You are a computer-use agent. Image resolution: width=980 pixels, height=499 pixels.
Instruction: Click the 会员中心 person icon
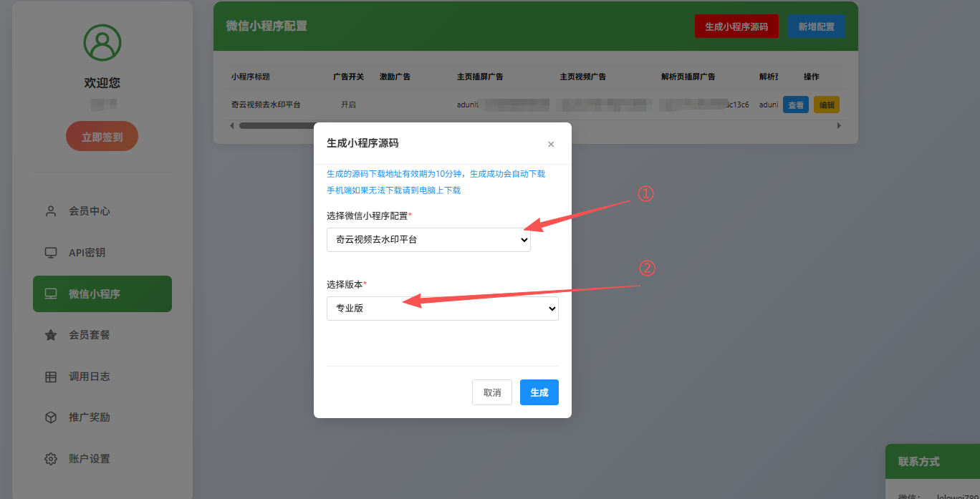coord(51,211)
